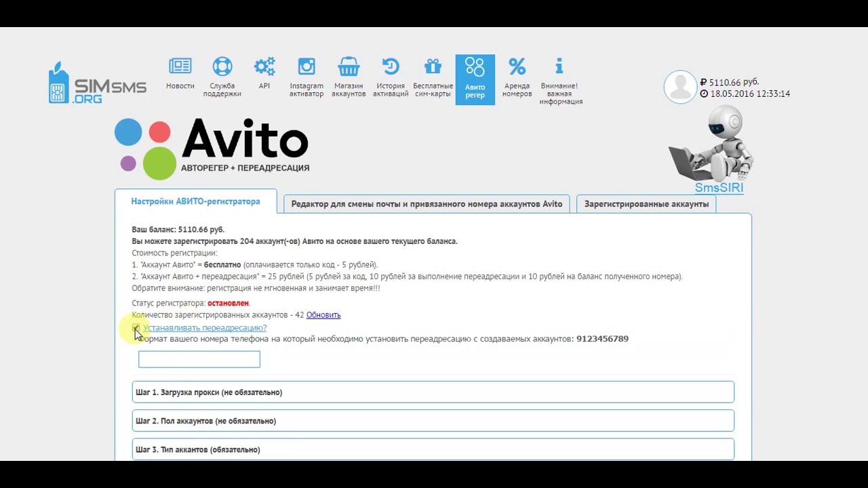Click the SIMSMS.ORG logo

[97, 83]
